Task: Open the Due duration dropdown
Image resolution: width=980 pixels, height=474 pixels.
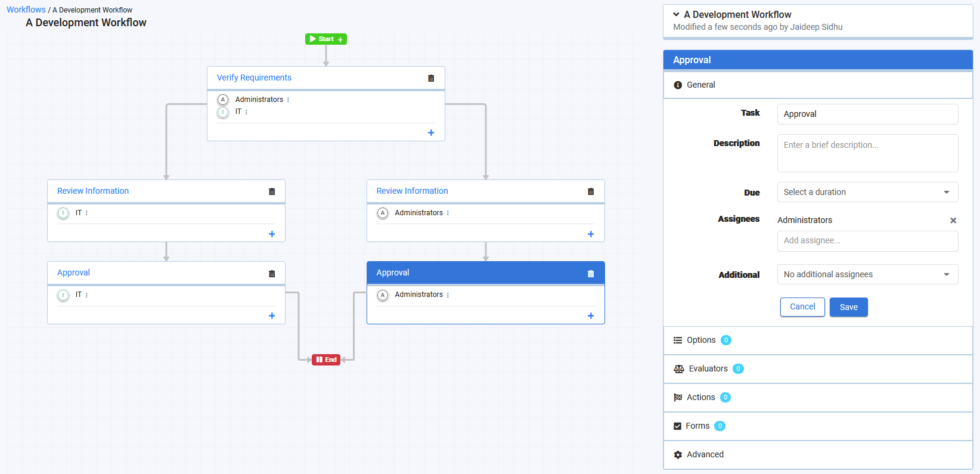Action: pyautogui.click(x=867, y=192)
